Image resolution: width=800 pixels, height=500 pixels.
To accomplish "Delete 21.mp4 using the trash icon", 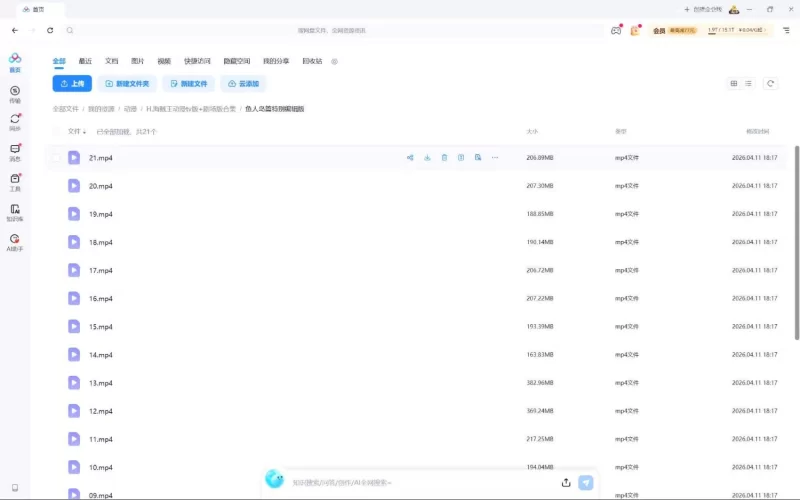I will coord(444,158).
